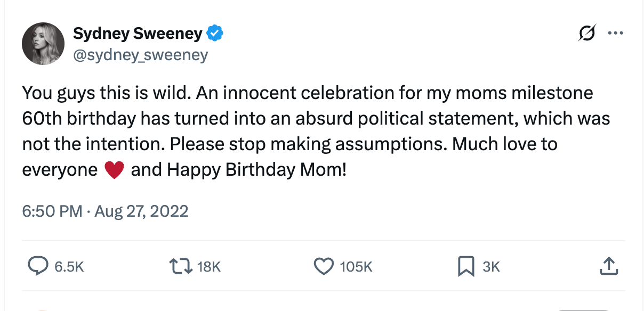Toggle the heart like icon
Viewport: 644px width, 311px height.
pyautogui.click(x=324, y=266)
